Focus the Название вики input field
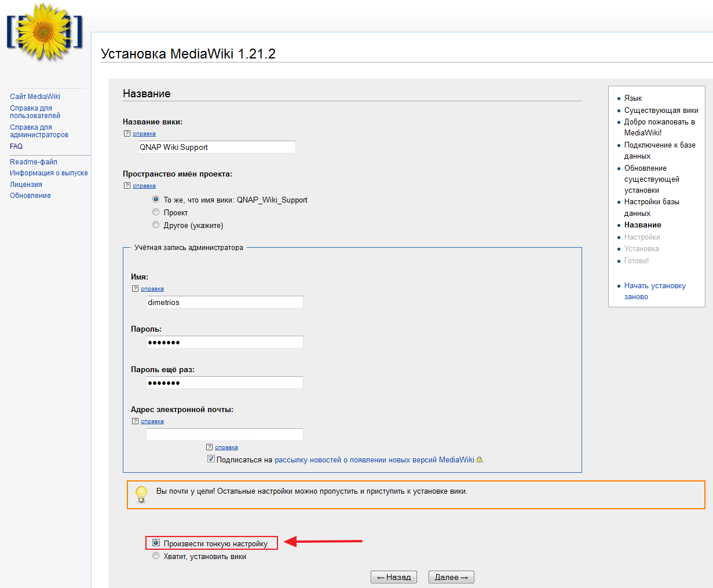The height and width of the screenshot is (588, 713). (x=217, y=147)
